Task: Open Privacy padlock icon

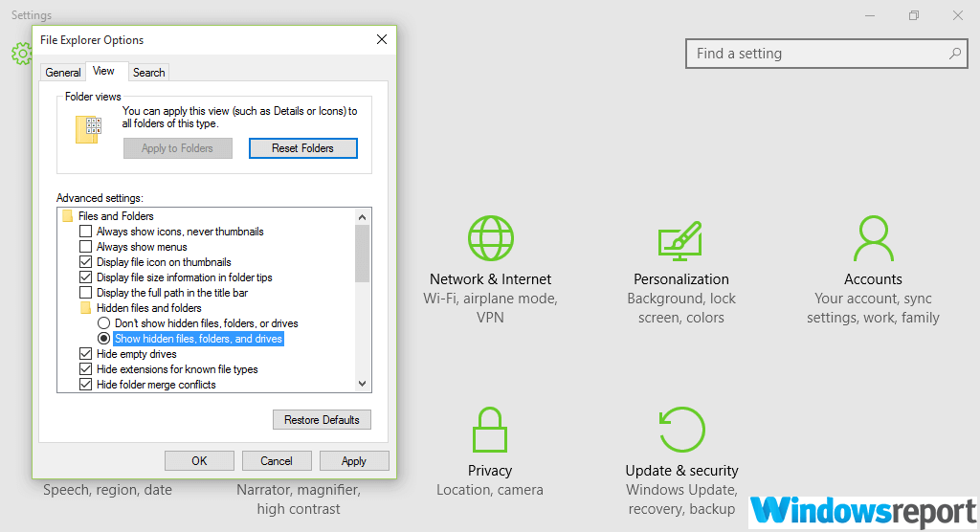Action: click(x=490, y=430)
